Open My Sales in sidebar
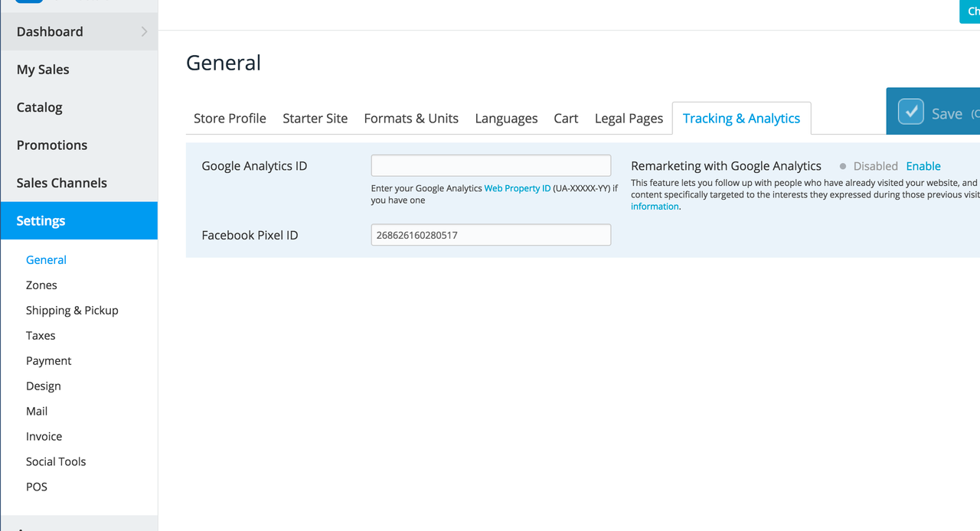This screenshot has height=531, width=980. pos(43,70)
